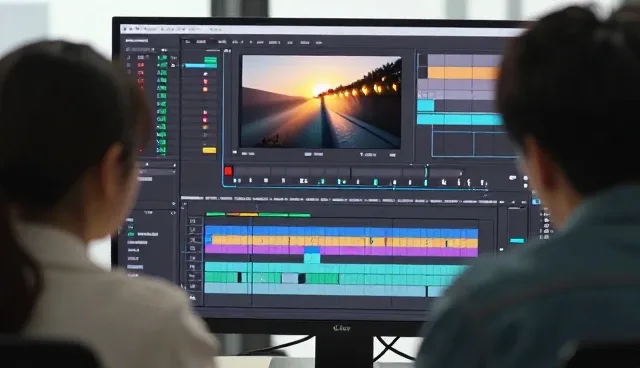Viewport: 640px width, 368px height.
Task: Select the orange block in the upper right panel
Action: pos(463,73)
